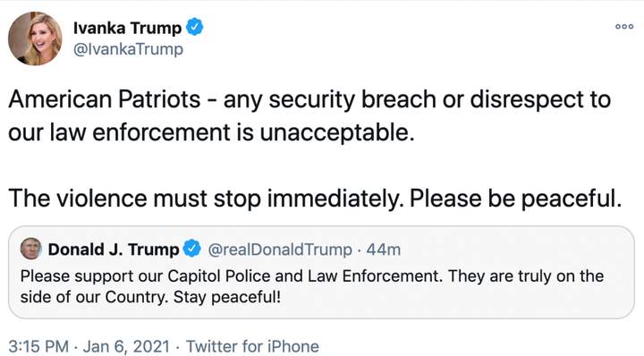Image resolution: width=644 pixels, height=356 pixels.
Task: Click the "American Patriots" opening line
Action: [x=105, y=99]
